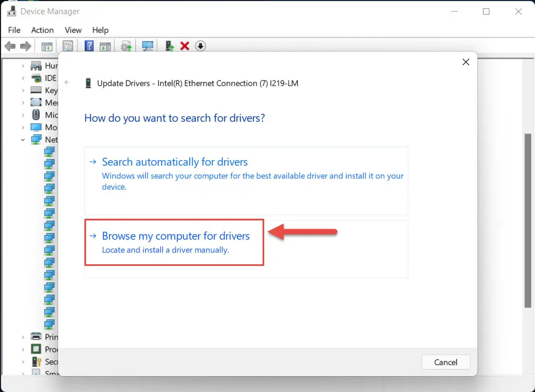Select the 'Proc' Processors category icon
This screenshot has height=392, width=535.
pyautogui.click(x=36, y=349)
